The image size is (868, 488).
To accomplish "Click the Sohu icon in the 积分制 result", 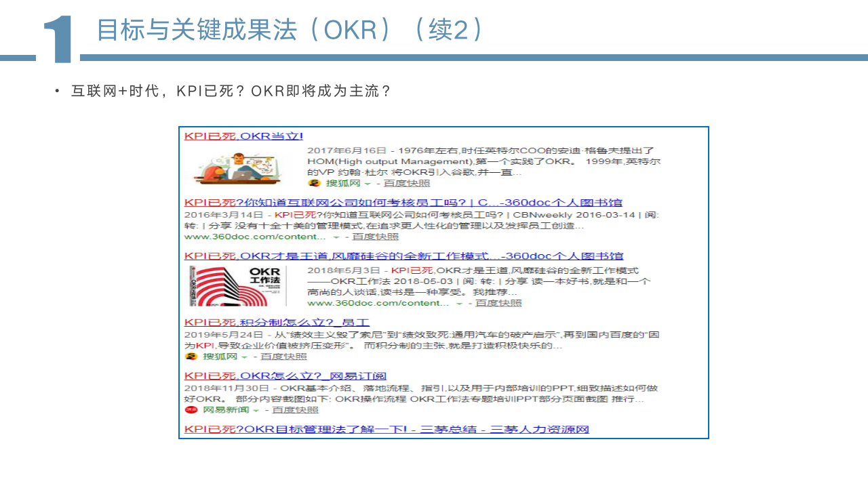I will coord(191,355).
